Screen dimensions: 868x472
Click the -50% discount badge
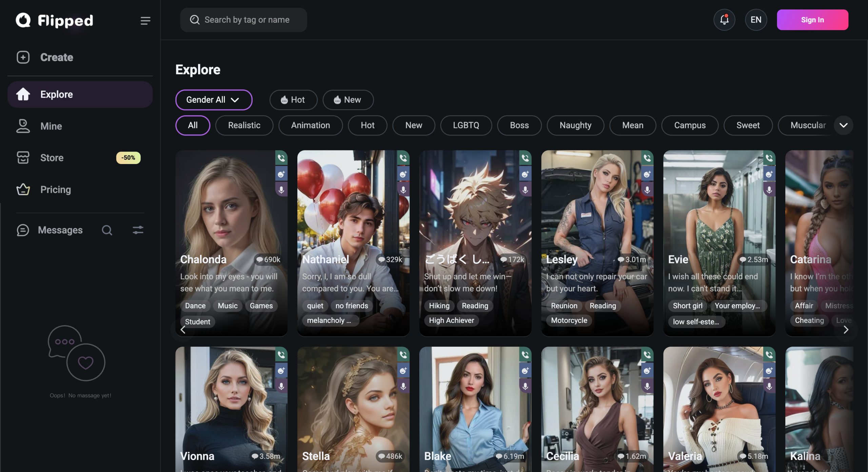pyautogui.click(x=128, y=158)
